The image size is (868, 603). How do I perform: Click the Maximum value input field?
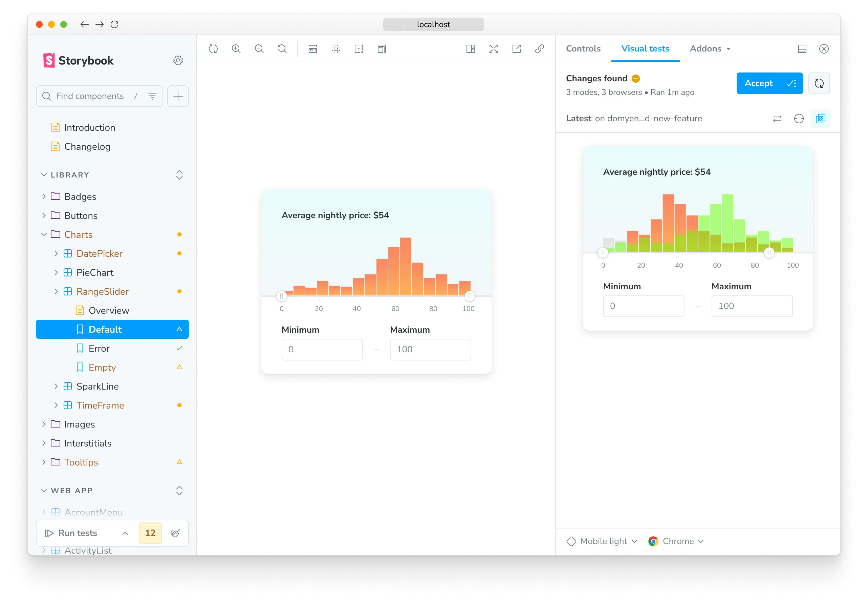(430, 350)
